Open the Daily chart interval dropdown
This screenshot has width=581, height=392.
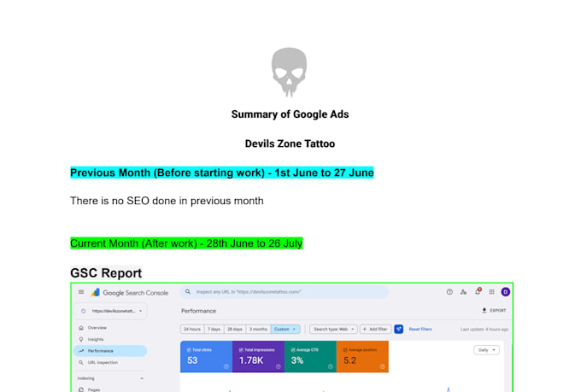(x=486, y=350)
